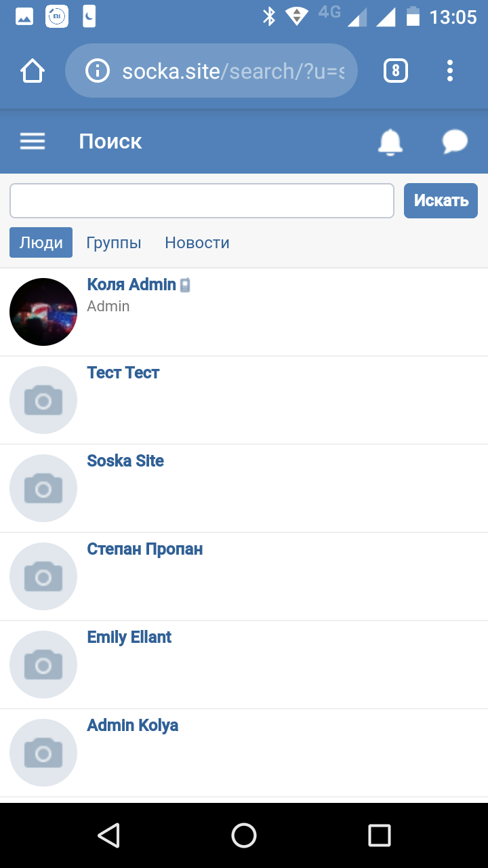488x868 pixels.
Task: Show open browser tabs counter
Action: (396, 71)
